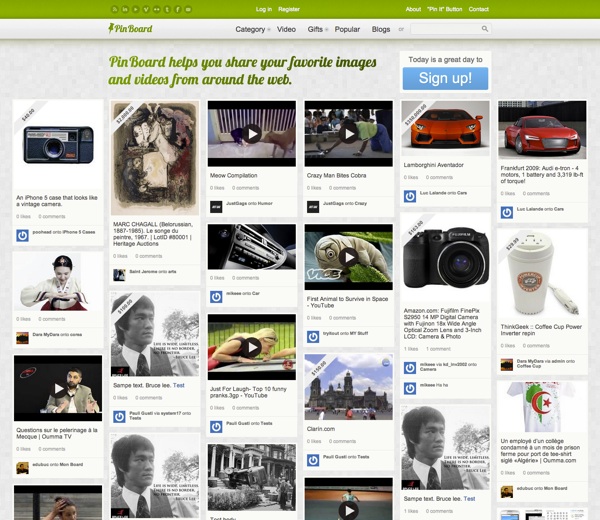This screenshot has height=520, width=600.
Task: Click the blue Sign up! button
Action: (x=445, y=78)
